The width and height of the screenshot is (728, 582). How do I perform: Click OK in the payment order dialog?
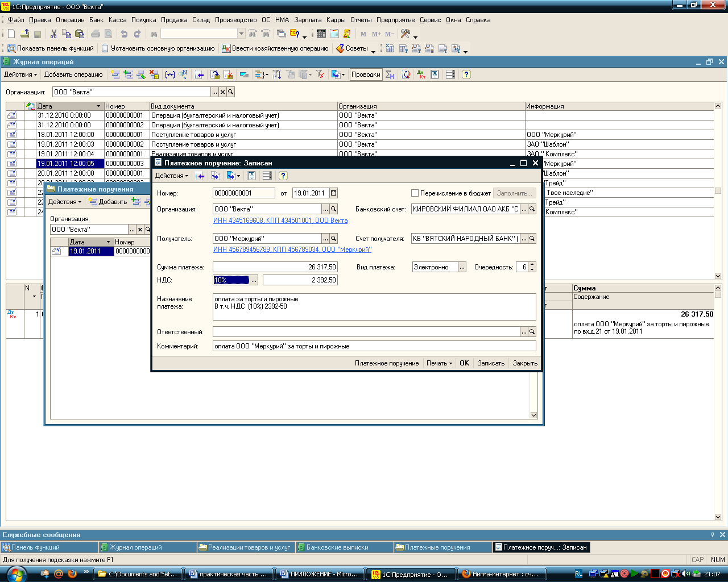(465, 363)
